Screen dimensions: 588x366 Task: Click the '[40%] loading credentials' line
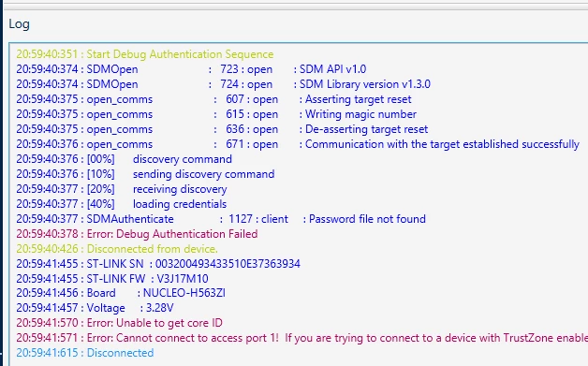[x=122, y=204]
